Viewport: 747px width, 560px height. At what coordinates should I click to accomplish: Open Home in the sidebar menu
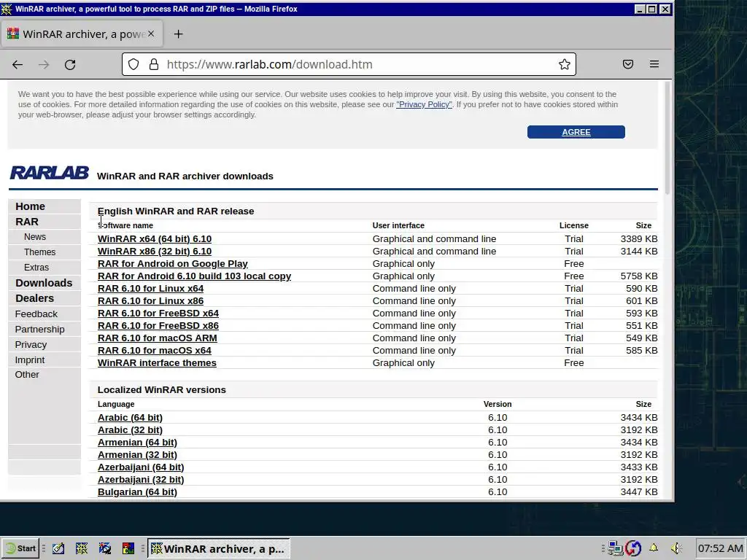30,206
